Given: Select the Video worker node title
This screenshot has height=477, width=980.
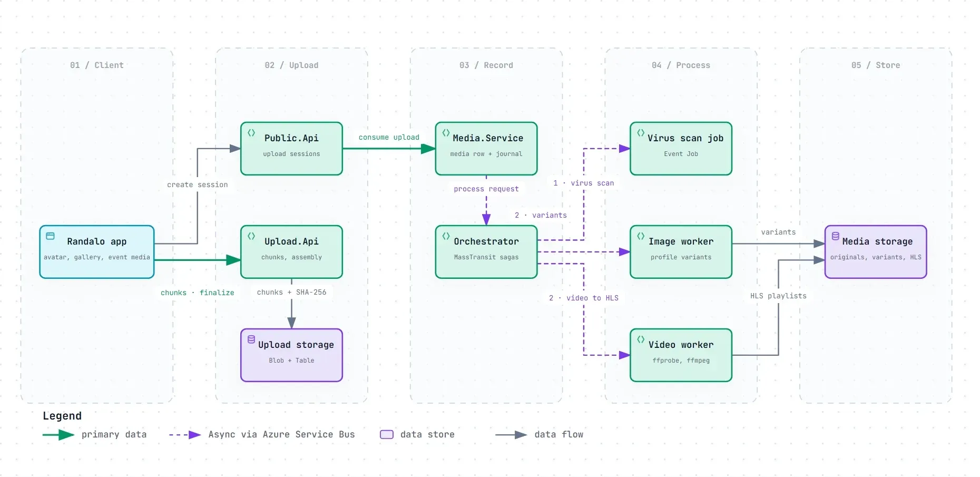Looking at the screenshot, I should point(681,345).
